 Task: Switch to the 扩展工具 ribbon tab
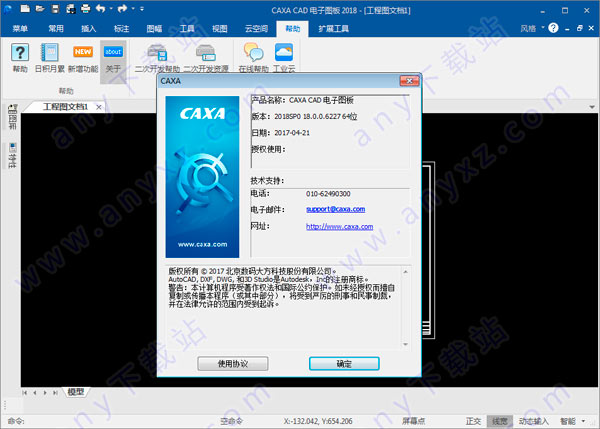[334, 29]
